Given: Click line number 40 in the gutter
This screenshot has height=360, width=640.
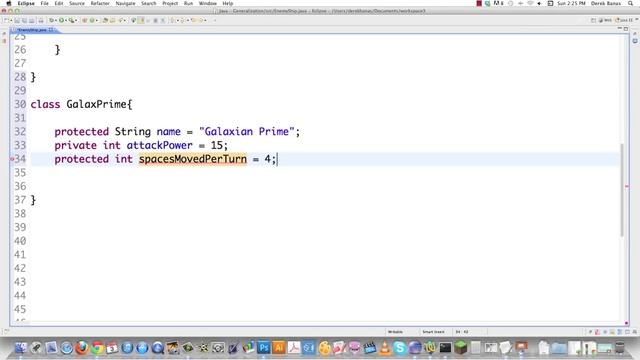Looking at the screenshot, I should (20, 241).
